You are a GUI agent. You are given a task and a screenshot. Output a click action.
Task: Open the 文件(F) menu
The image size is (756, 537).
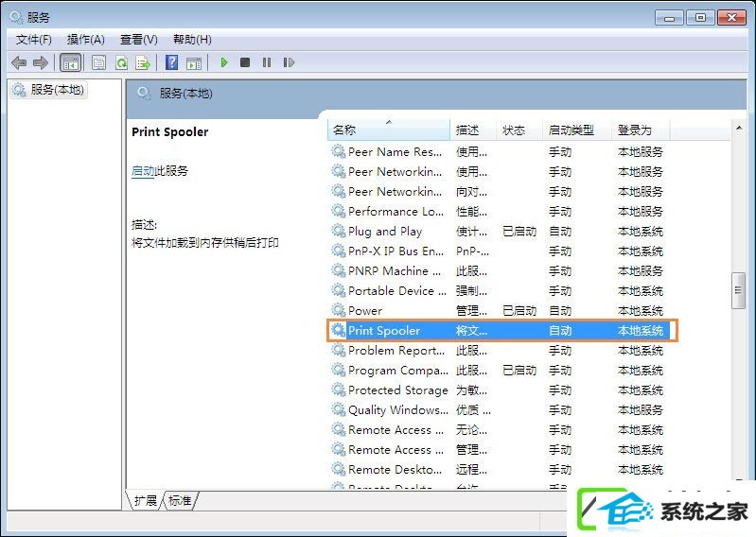(x=34, y=40)
